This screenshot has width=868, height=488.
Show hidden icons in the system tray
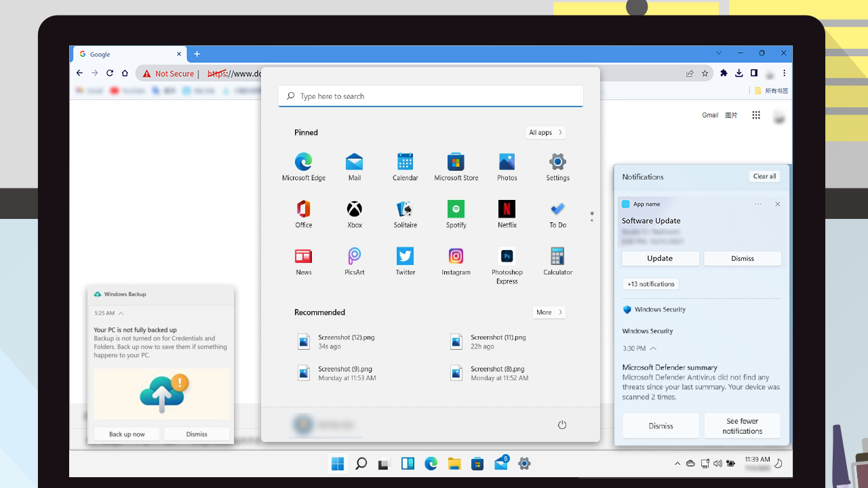pos(677,464)
